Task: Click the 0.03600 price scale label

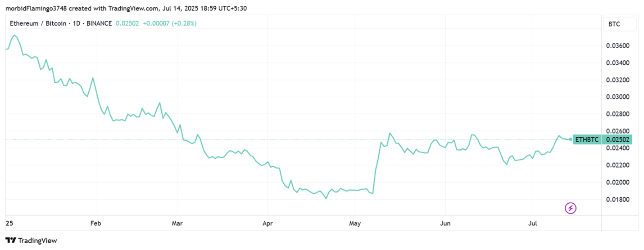Action: pos(617,46)
